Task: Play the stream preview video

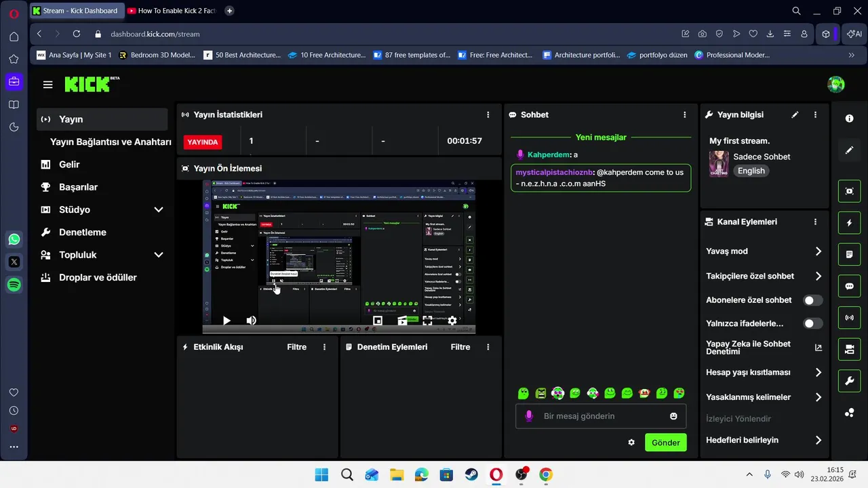Action: point(226,321)
